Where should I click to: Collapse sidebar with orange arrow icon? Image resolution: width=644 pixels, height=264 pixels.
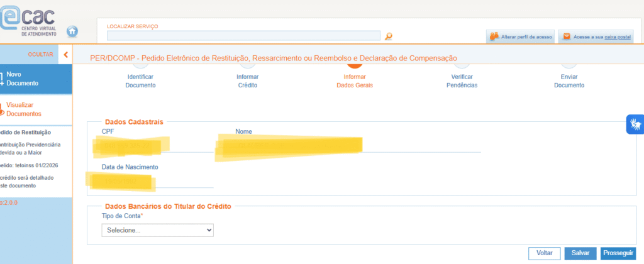tap(66, 55)
